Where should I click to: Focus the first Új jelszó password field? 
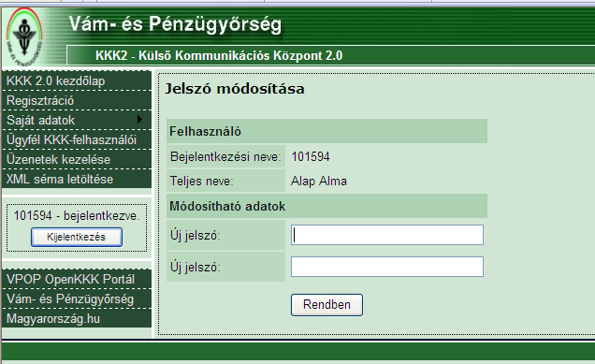tap(387, 235)
